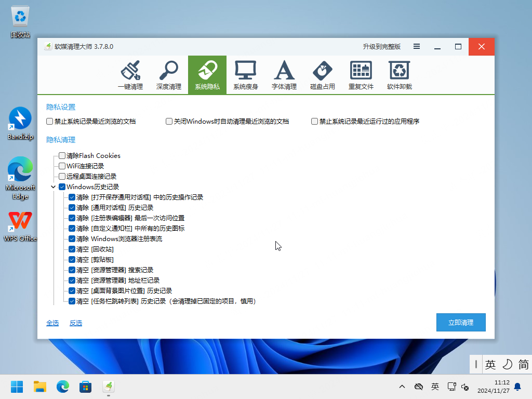
Task: Enable 禁止系统记录最近浏览的文档 checkbox
Action: pyautogui.click(x=49, y=121)
